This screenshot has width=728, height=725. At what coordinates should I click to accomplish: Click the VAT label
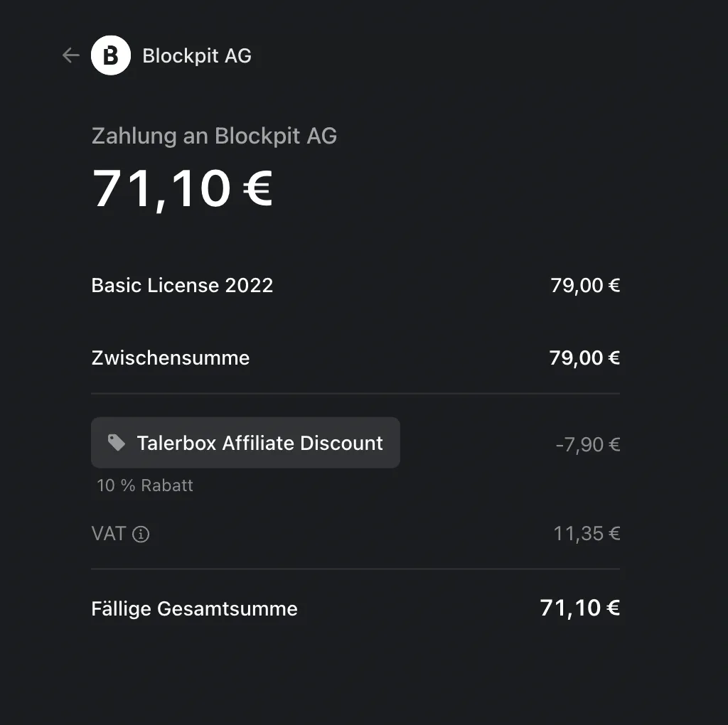click(109, 534)
